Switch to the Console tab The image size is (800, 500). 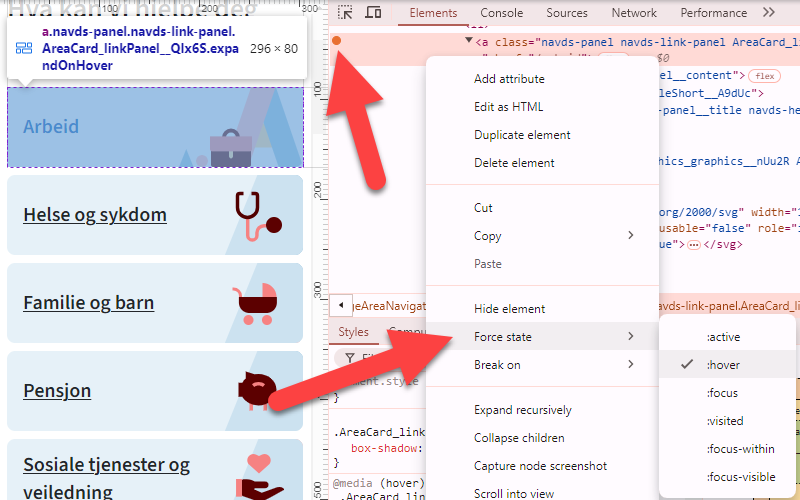click(x=502, y=13)
